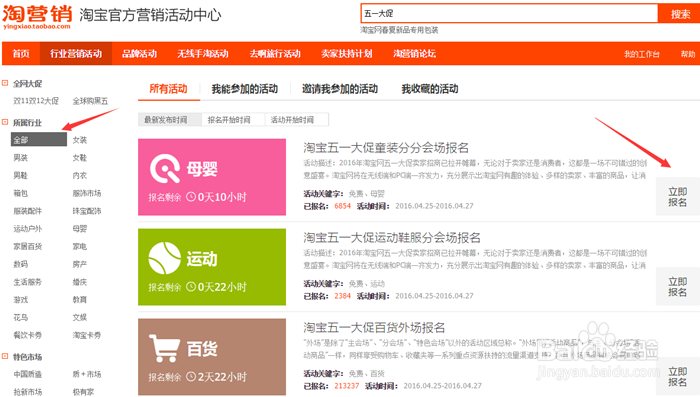Click the search input field
The height and width of the screenshot is (397, 700).
(509, 13)
